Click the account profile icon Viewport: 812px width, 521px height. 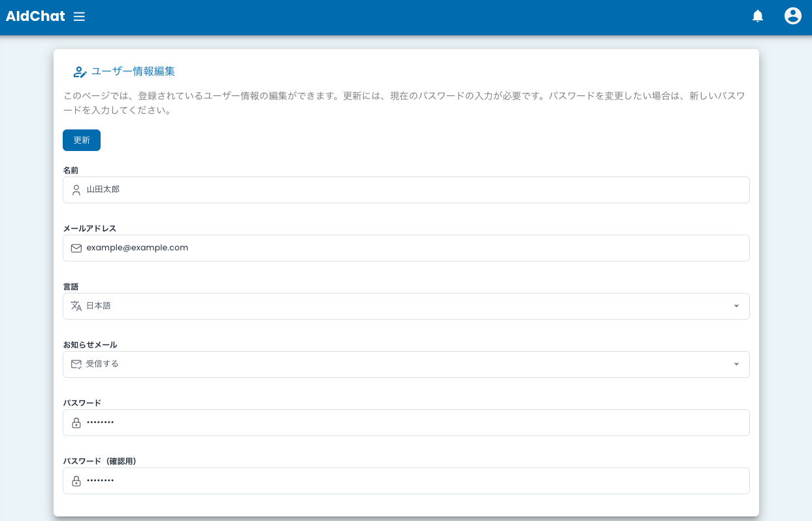click(792, 16)
